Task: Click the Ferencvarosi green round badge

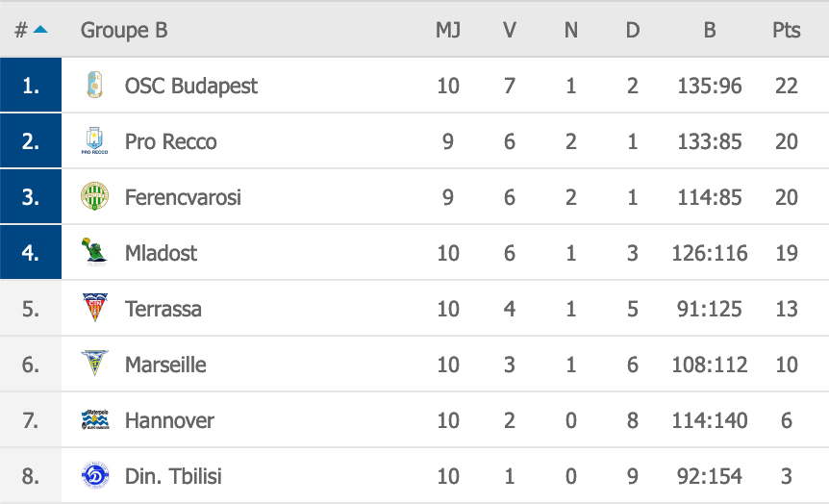Action: [x=94, y=197]
